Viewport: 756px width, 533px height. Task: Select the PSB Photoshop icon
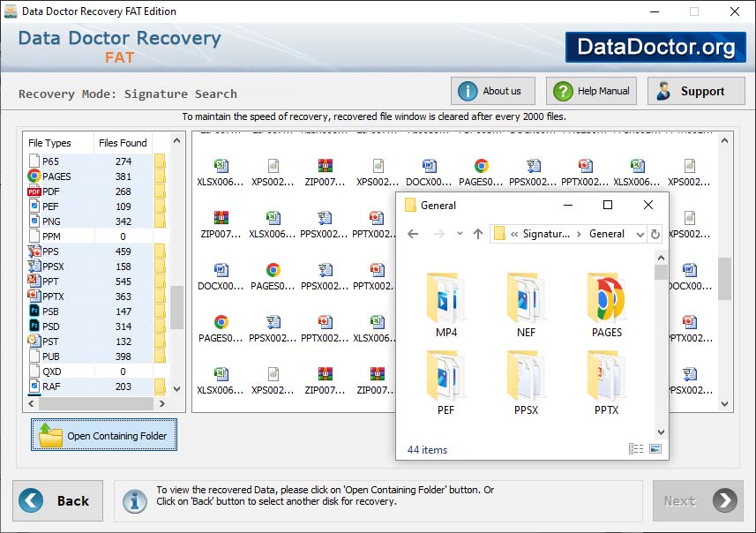34,312
